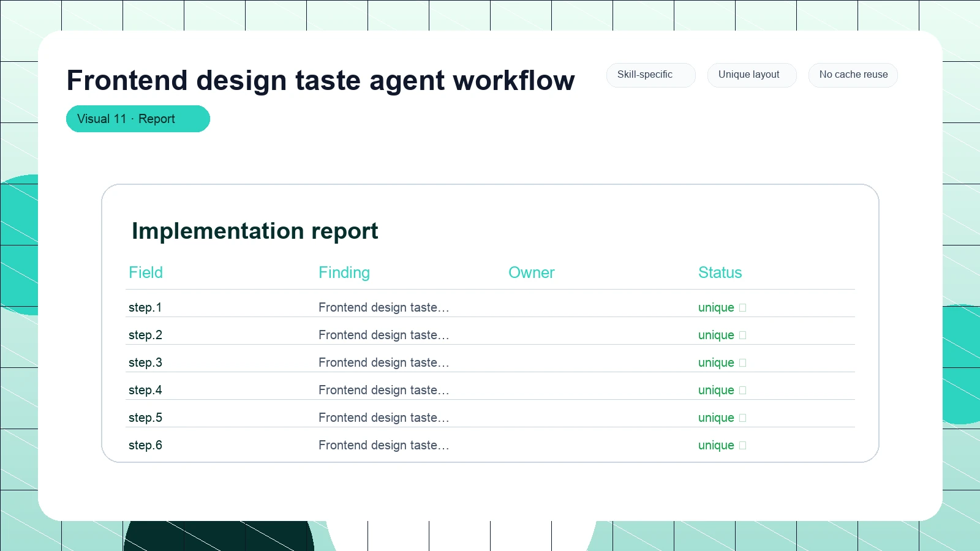Click the unique status in step.3 row

pos(716,362)
